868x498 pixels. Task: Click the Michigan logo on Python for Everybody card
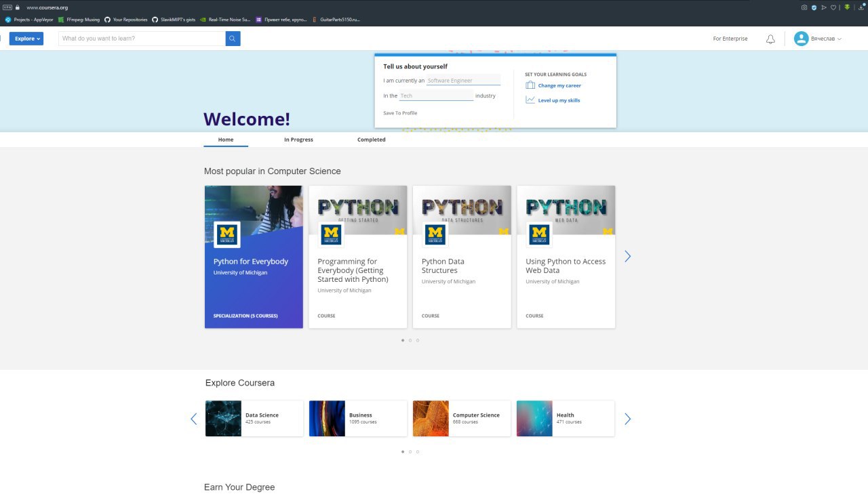227,234
